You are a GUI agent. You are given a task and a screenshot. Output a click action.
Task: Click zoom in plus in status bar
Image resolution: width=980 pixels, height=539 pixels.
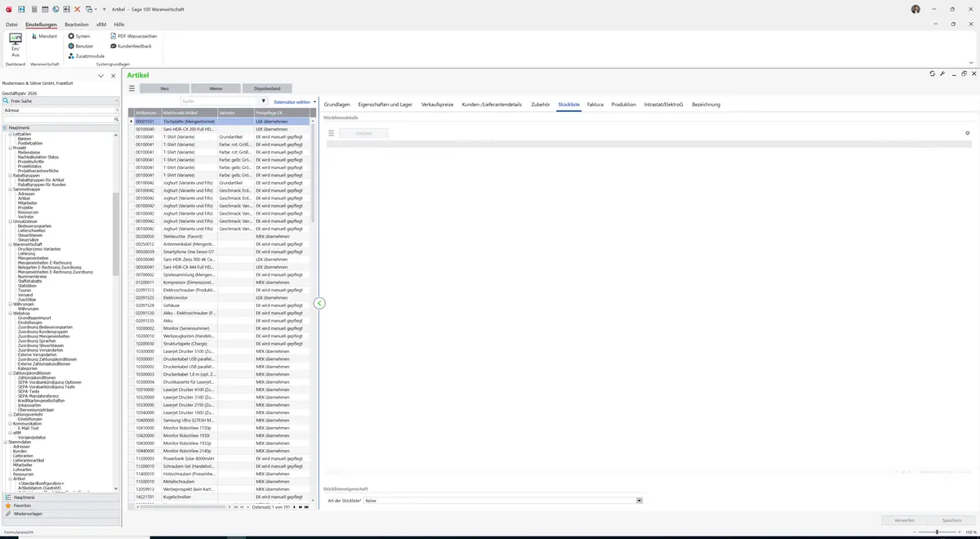pos(959,532)
